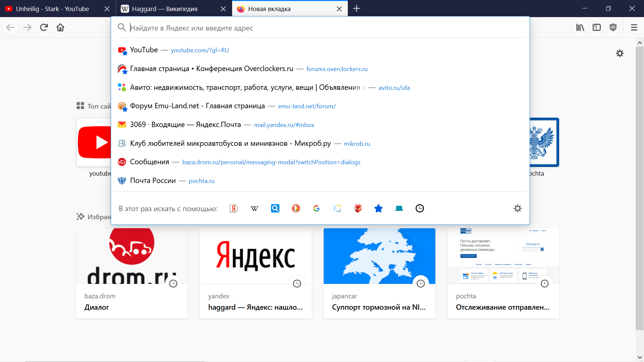Image resolution: width=644 pixels, height=362 pixels.
Task: Search bookmarks using the blue star icon
Action: tap(378, 208)
